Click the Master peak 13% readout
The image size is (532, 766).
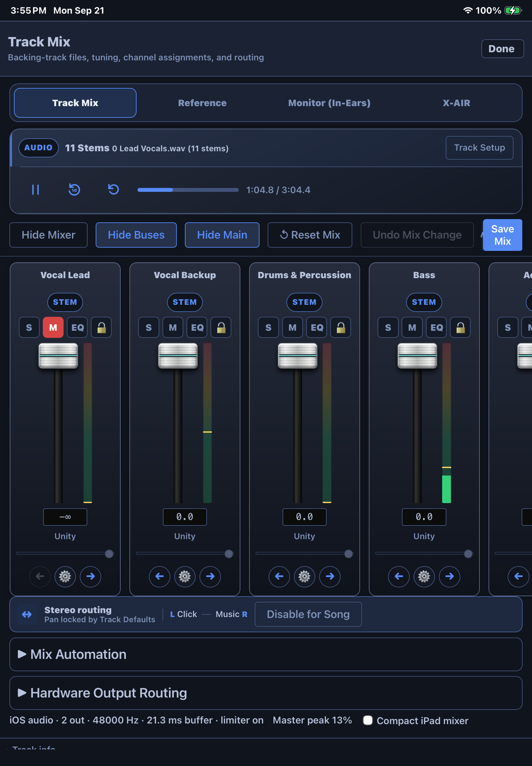[x=312, y=720]
